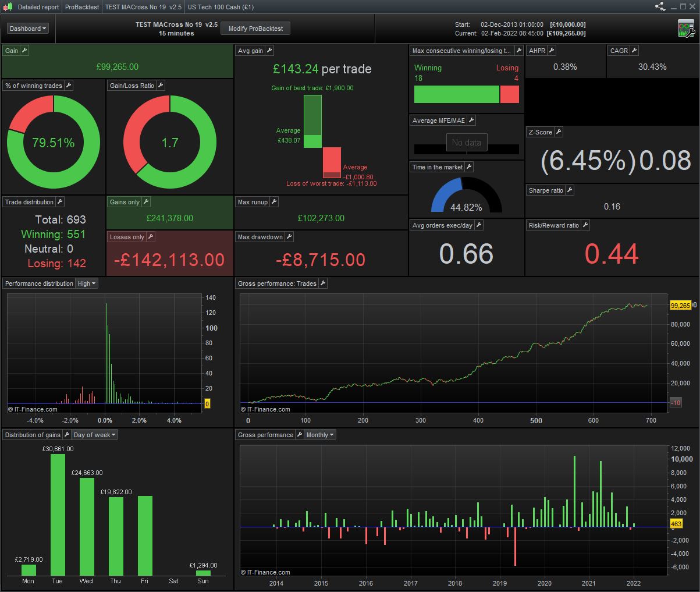Click the 99,265 price label on chart
The image size is (700, 592).
click(680, 305)
